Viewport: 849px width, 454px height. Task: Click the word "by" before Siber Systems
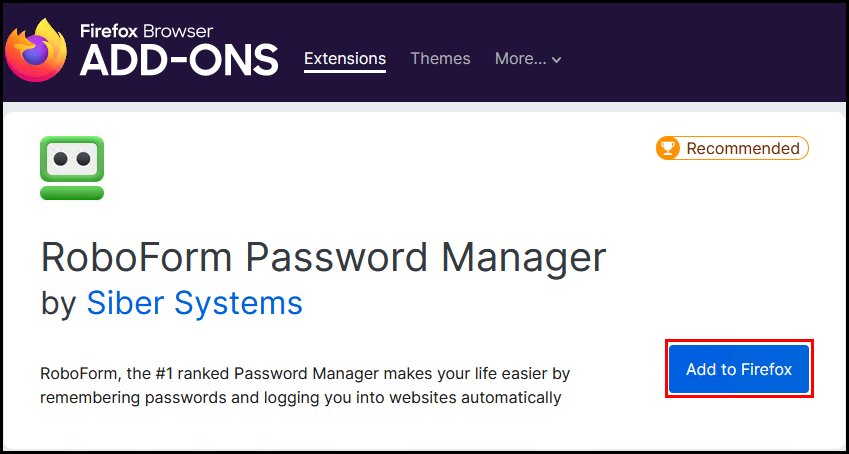[59, 302]
